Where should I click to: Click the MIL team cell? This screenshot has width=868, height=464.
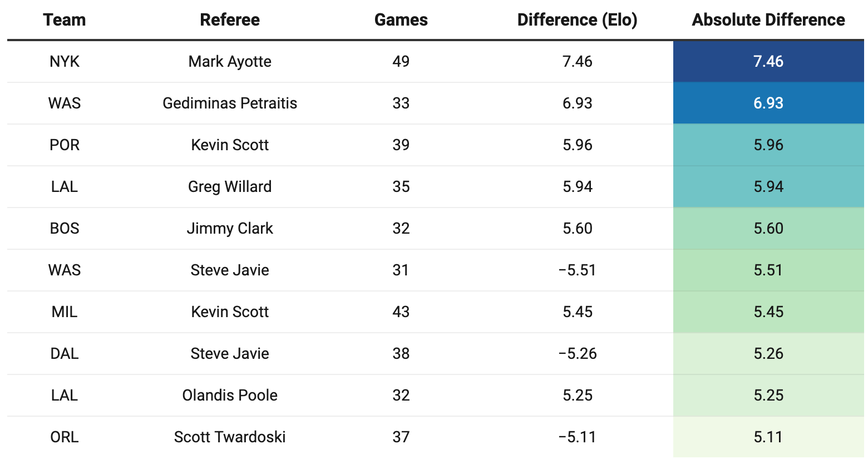coord(65,312)
